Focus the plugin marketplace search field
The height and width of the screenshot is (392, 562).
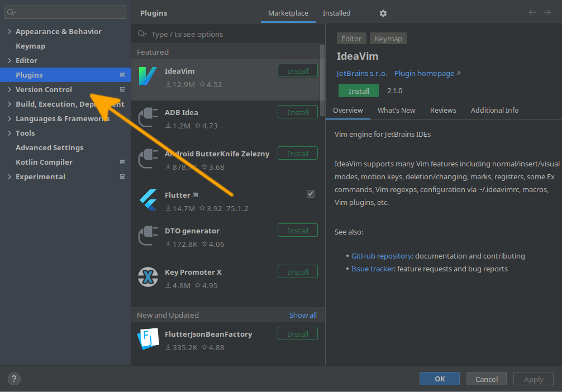[228, 34]
